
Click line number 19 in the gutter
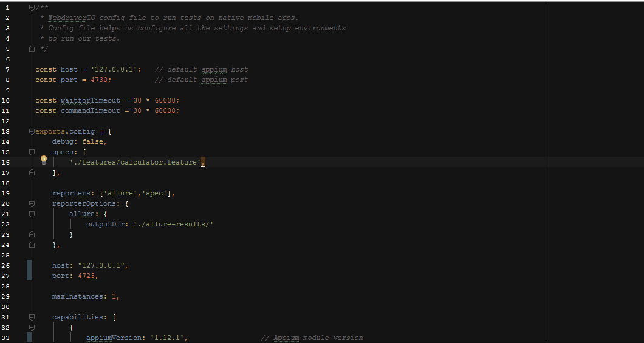tap(5, 193)
